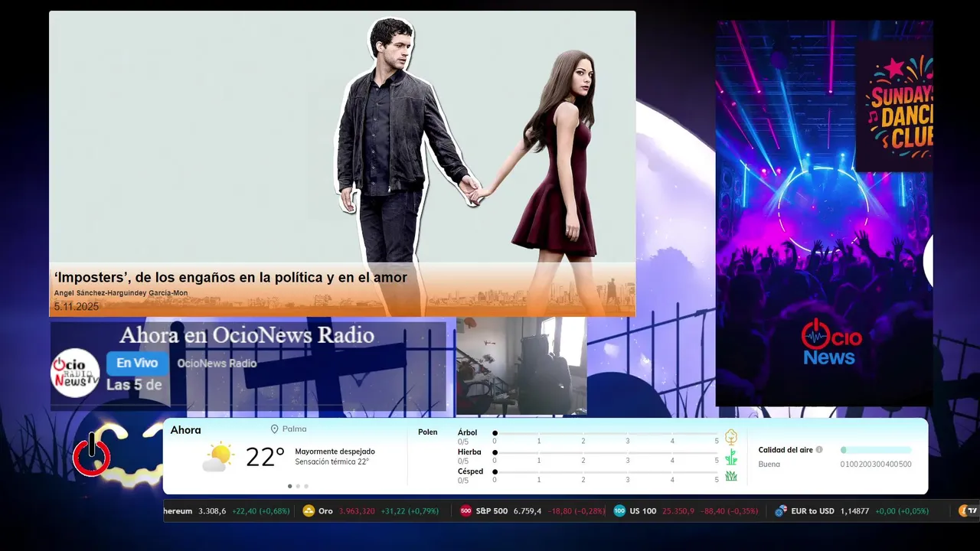Click the S&P 500 value 6.759,4

point(528,510)
